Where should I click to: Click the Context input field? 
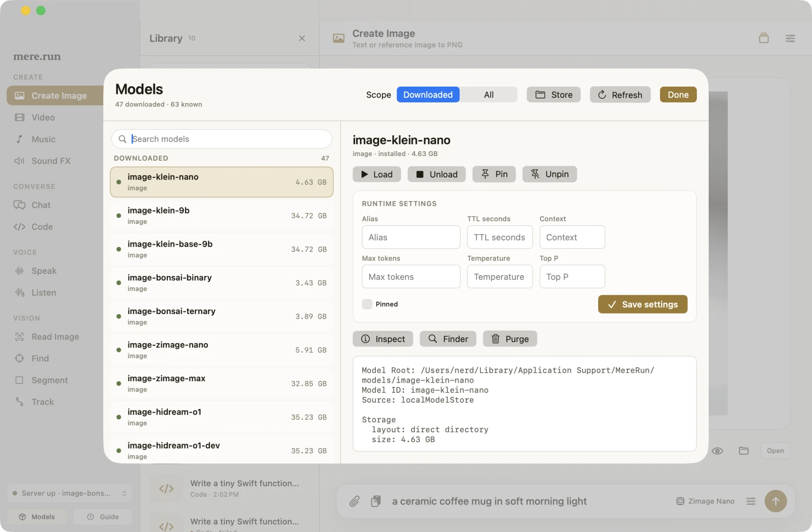(x=572, y=237)
